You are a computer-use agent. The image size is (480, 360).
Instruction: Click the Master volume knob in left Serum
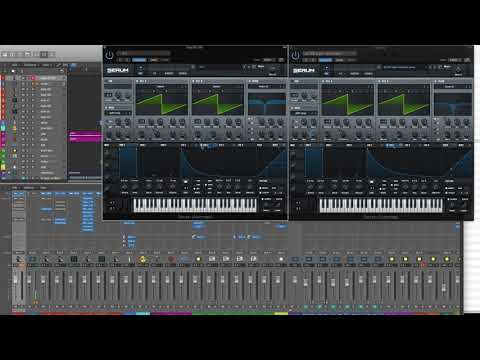point(273,69)
